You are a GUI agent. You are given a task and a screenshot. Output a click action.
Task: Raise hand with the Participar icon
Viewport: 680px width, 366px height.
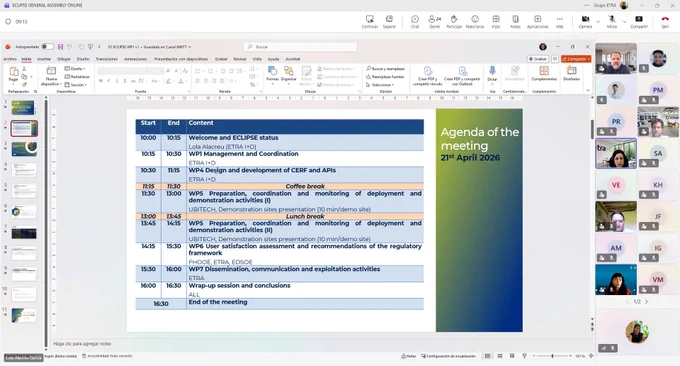(x=454, y=21)
